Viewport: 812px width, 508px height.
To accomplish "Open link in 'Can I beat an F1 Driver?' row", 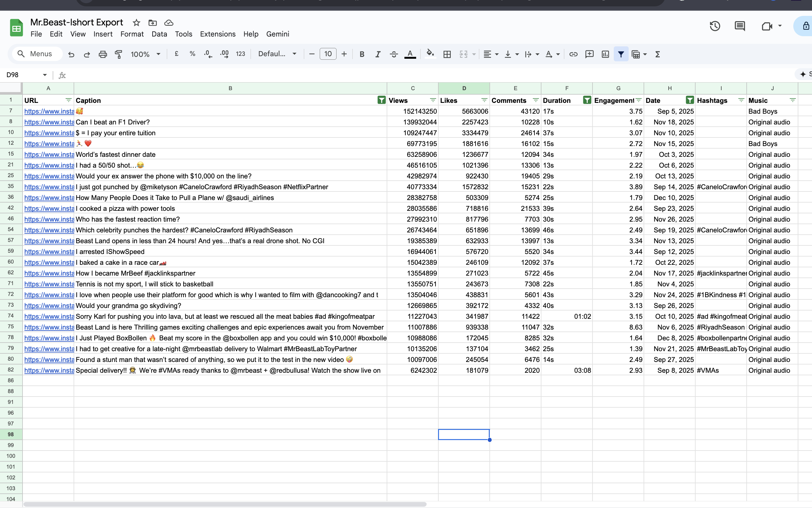I will click(x=49, y=122).
